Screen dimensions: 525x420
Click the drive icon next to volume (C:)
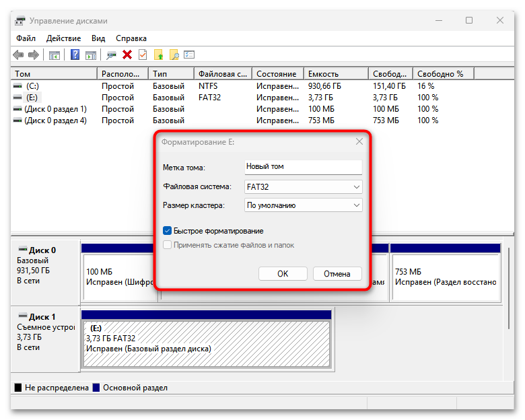click(x=17, y=86)
